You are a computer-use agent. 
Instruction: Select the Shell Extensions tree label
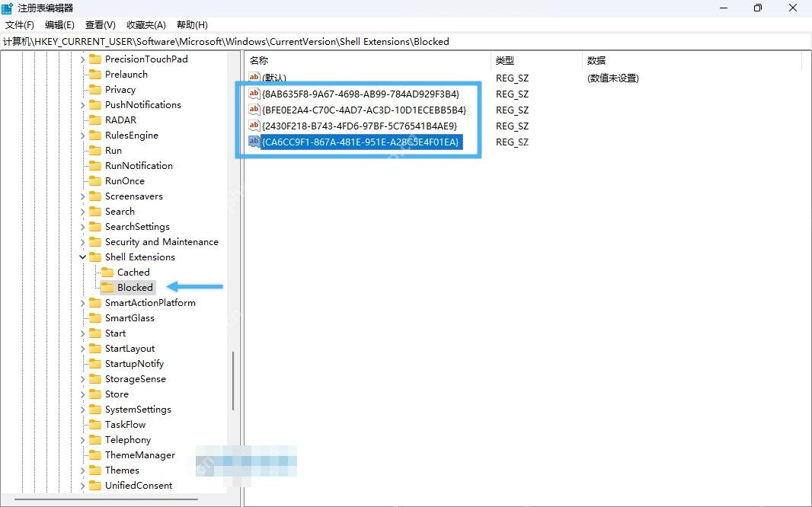click(140, 257)
